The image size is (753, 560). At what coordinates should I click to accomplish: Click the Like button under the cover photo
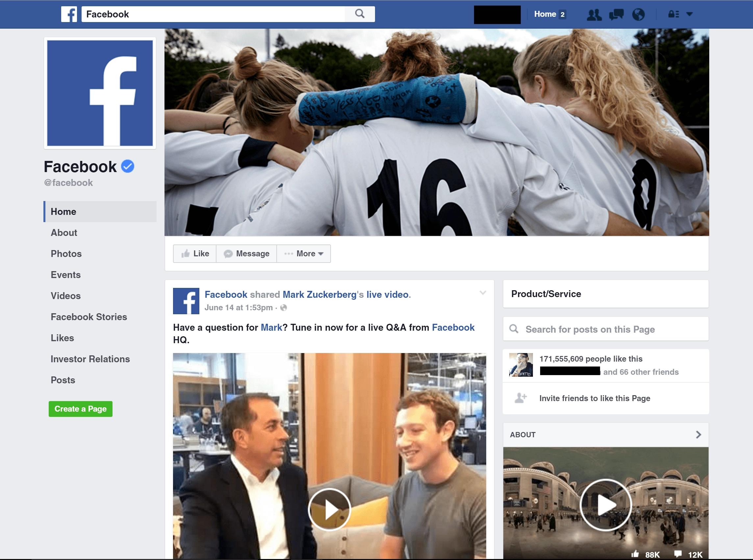coord(195,254)
